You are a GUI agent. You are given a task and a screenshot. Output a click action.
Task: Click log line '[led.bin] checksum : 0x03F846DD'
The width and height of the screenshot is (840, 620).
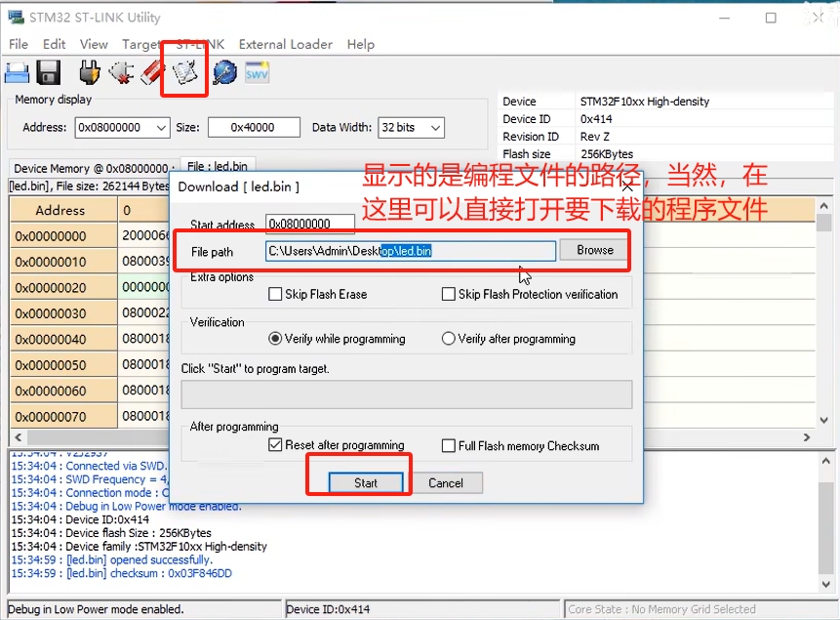coord(122,573)
